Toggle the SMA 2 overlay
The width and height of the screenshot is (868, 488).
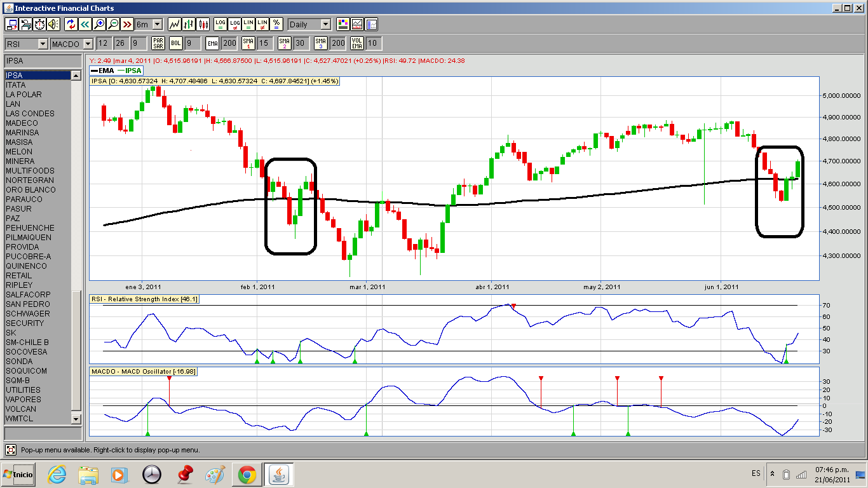(285, 43)
